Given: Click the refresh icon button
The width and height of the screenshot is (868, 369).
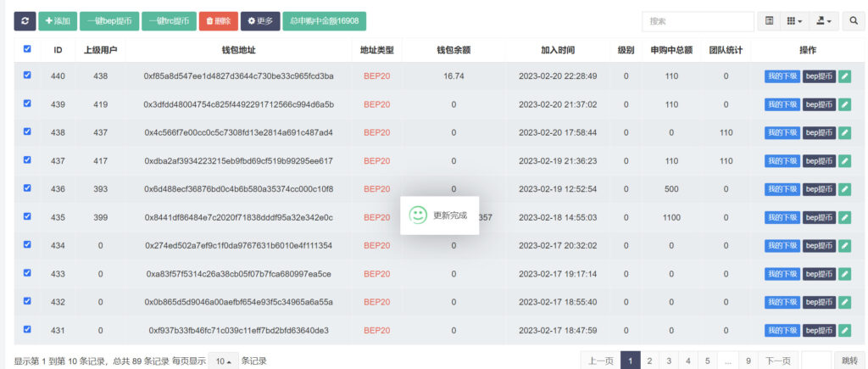Looking at the screenshot, I should 24,20.
